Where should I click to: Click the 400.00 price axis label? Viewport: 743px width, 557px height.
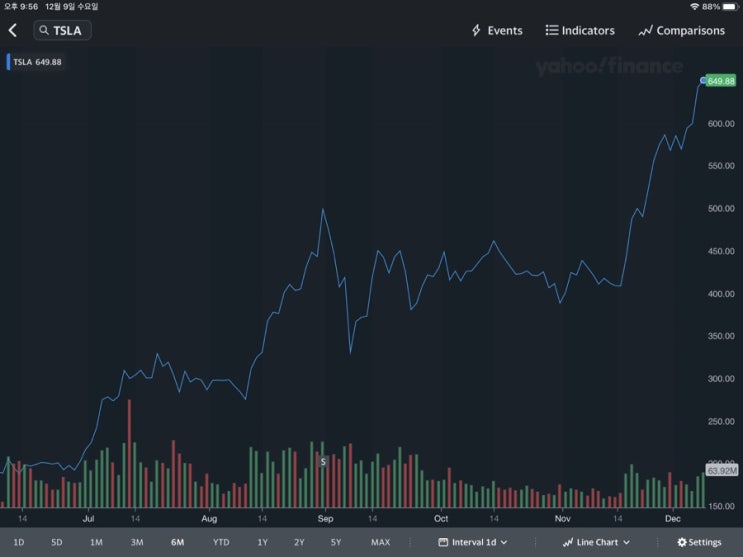[x=721, y=293]
